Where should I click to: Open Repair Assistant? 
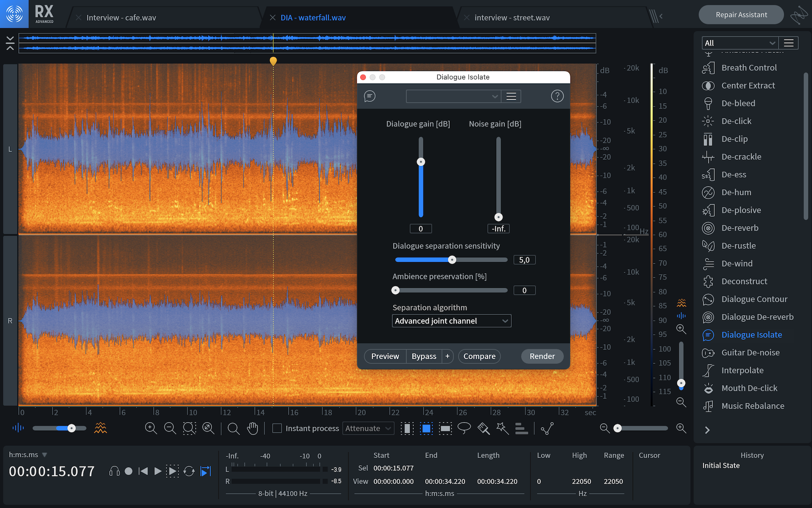[741, 15]
